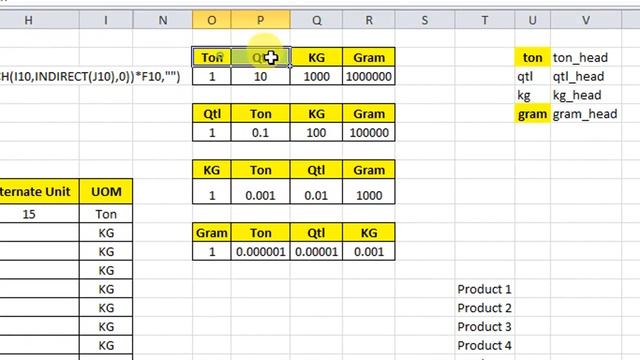Select cell with value 10 under Qtl
The height and width of the screenshot is (360, 640).
pyautogui.click(x=260, y=76)
